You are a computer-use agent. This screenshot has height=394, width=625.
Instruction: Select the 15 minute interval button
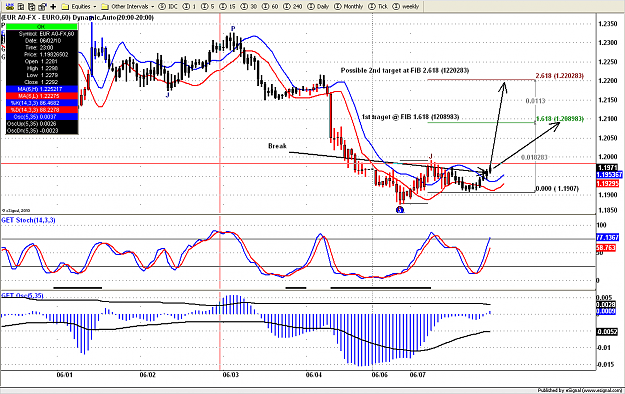227,6
